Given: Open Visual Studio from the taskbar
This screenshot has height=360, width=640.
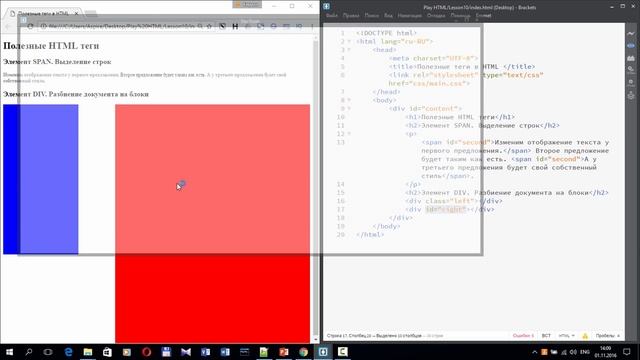Looking at the screenshot, I should [186, 352].
